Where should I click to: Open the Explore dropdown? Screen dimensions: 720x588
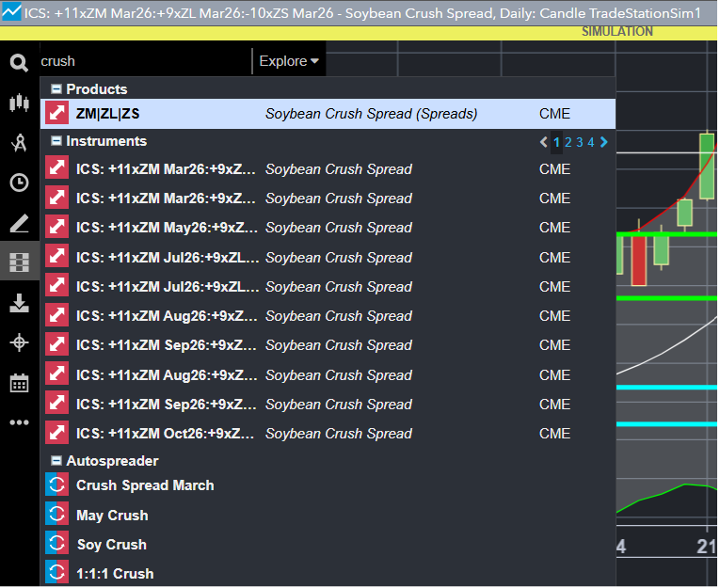pyautogui.click(x=288, y=61)
